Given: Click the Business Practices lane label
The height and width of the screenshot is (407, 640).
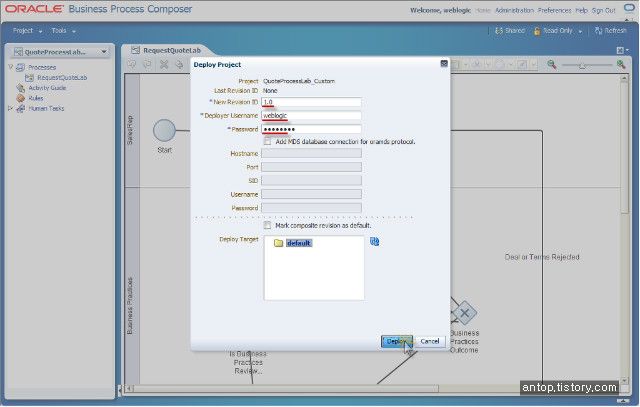Looking at the screenshot, I should (130, 306).
